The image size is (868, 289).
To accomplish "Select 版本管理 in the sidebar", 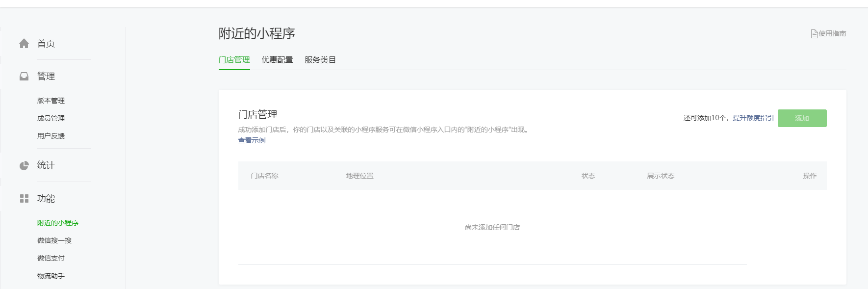I will point(51,101).
